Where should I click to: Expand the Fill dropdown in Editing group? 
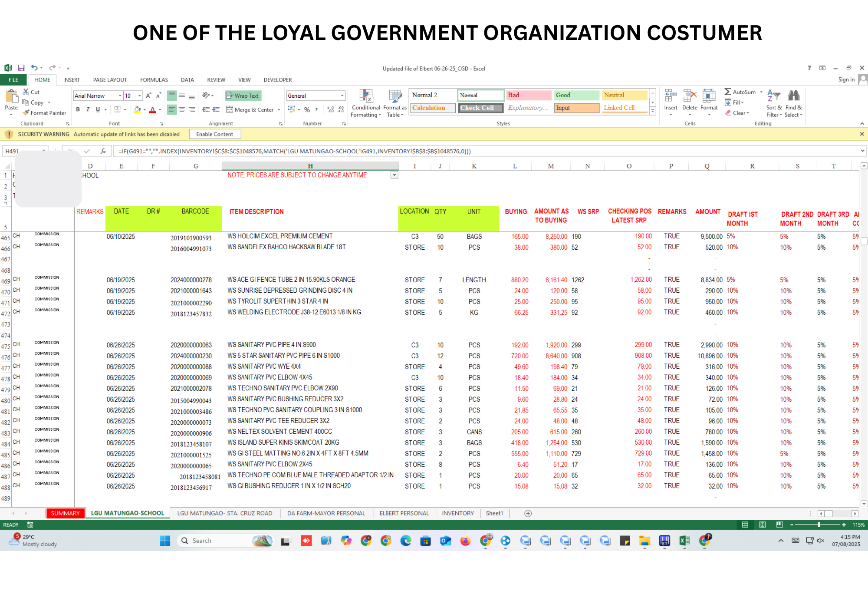[743, 103]
